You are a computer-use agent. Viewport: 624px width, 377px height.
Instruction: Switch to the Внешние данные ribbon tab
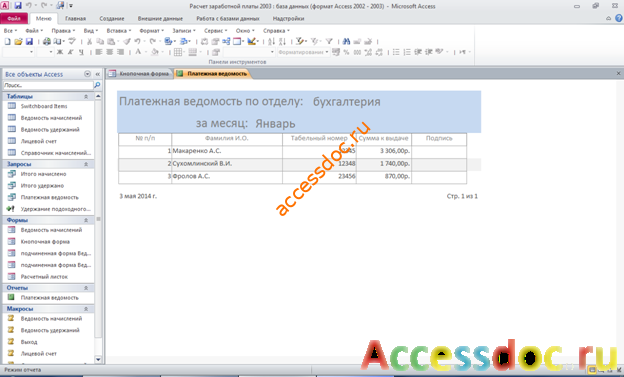click(160, 19)
